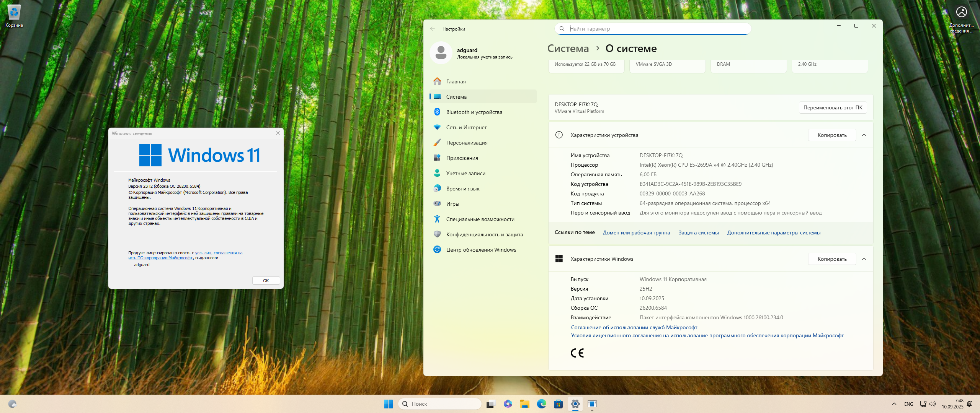Click the winver taskbar icon
The height and width of the screenshot is (413, 980).
tap(592, 404)
